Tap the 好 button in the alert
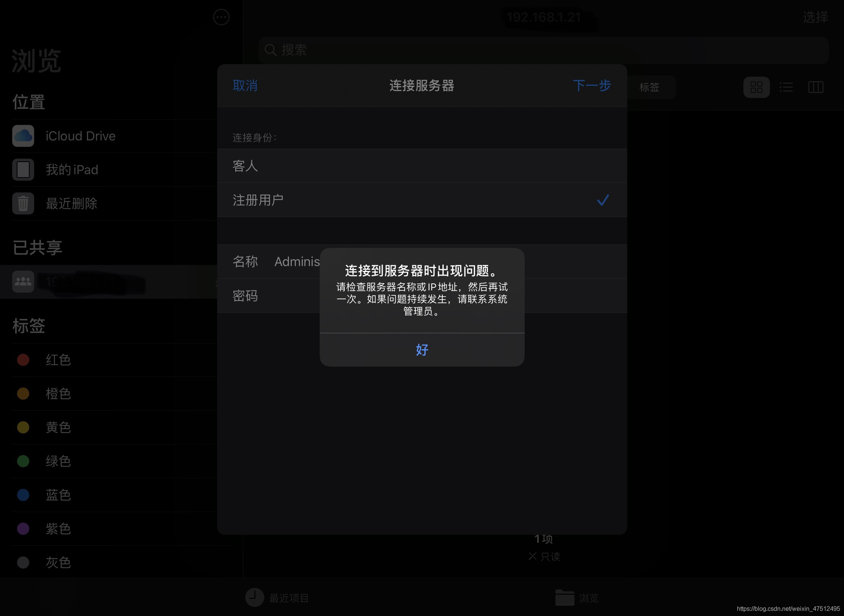This screenshot has width=844, height=616. point(422,350)
